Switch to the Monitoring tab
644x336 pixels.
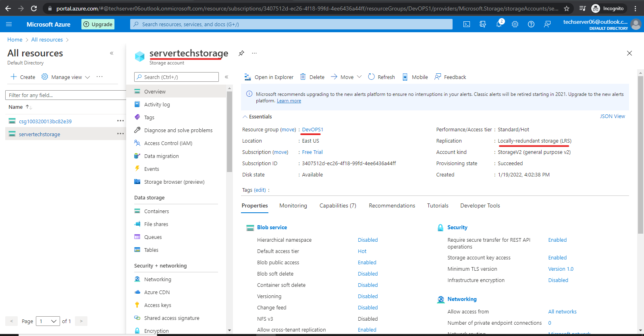pos(293,205)
